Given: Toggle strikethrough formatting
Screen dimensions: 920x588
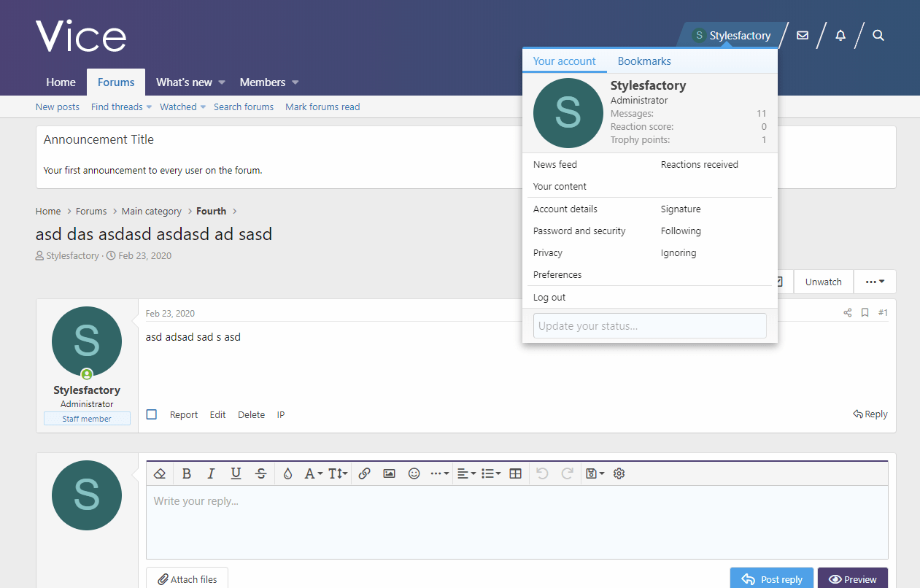Looking at the screenshot, I should point(261,473).
